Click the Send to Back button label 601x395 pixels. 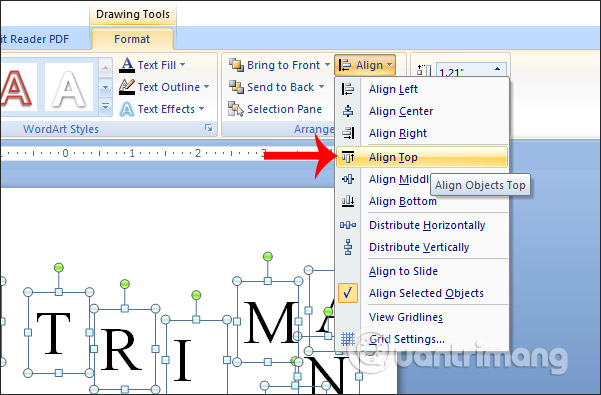pos(281,87)
